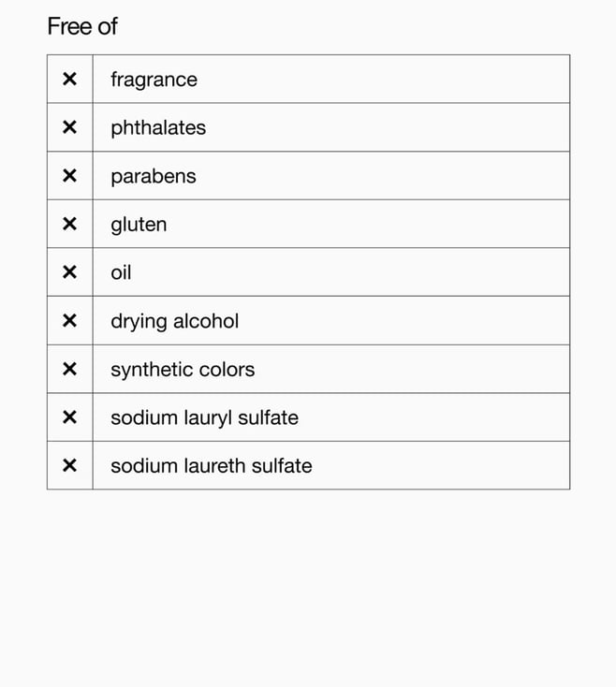Screen dimensions: 616x687
Task: Click the word "alcohol" in table
Action: tap(206, 321)
